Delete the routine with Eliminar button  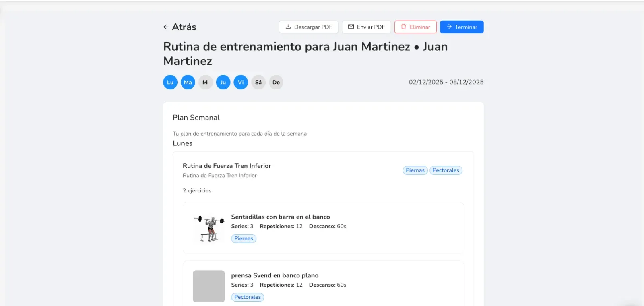pyautogui.click(x=415, y=27)
